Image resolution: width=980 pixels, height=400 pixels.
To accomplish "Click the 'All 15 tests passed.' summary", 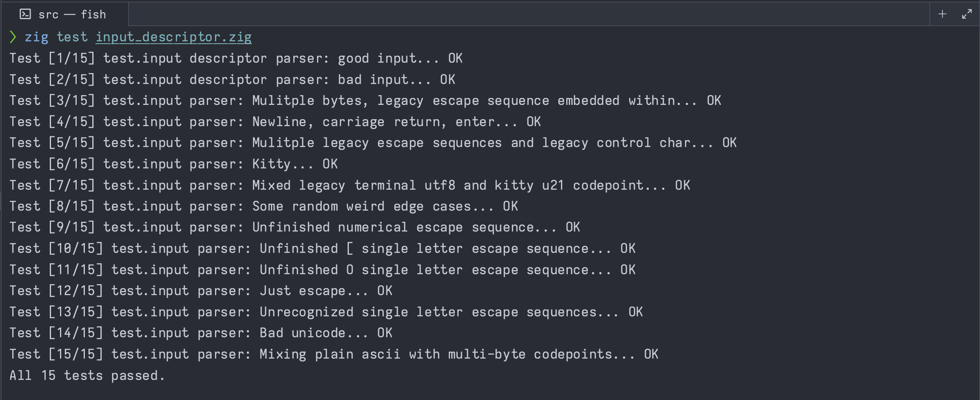I will (87, 375).
